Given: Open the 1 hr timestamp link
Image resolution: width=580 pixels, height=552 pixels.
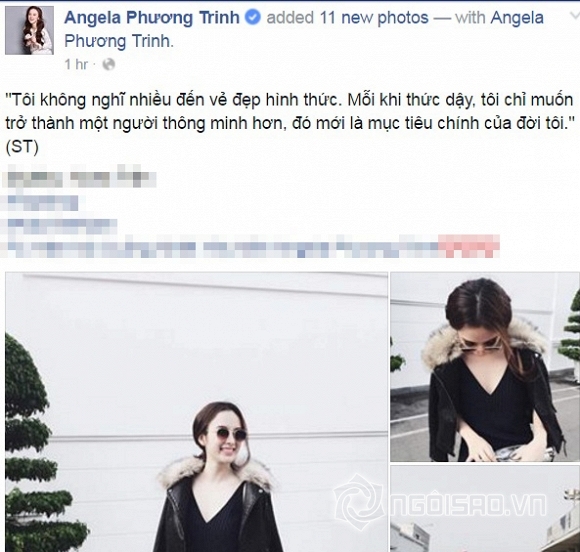Looking at the screenshot, I should (76, 64).
